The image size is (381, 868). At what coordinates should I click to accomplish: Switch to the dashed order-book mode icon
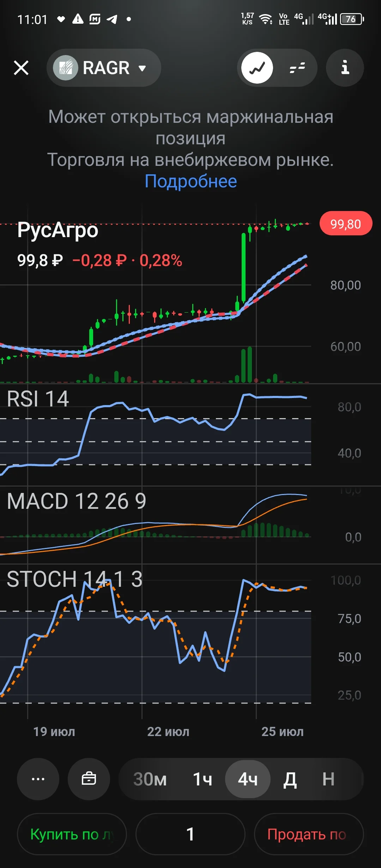pyautogui.click(x=297, y=68)
